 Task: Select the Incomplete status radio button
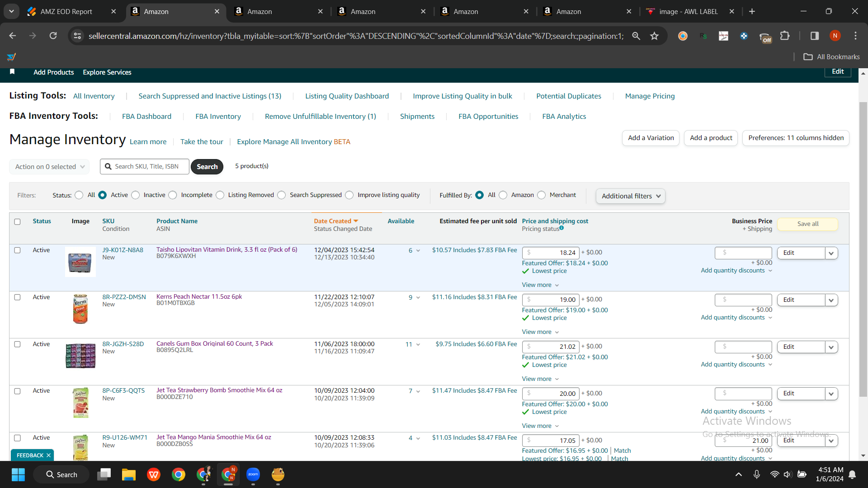[173, 195]
